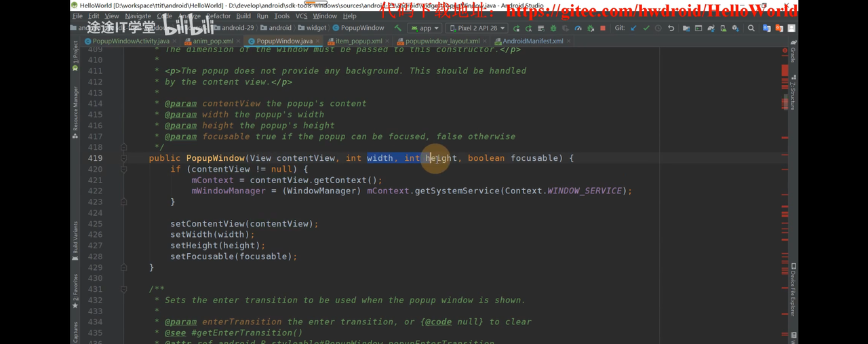This screenshot has width=868, height=344.
Task: Click the Debug app bug icon
Action: click(x=553, y=28)
